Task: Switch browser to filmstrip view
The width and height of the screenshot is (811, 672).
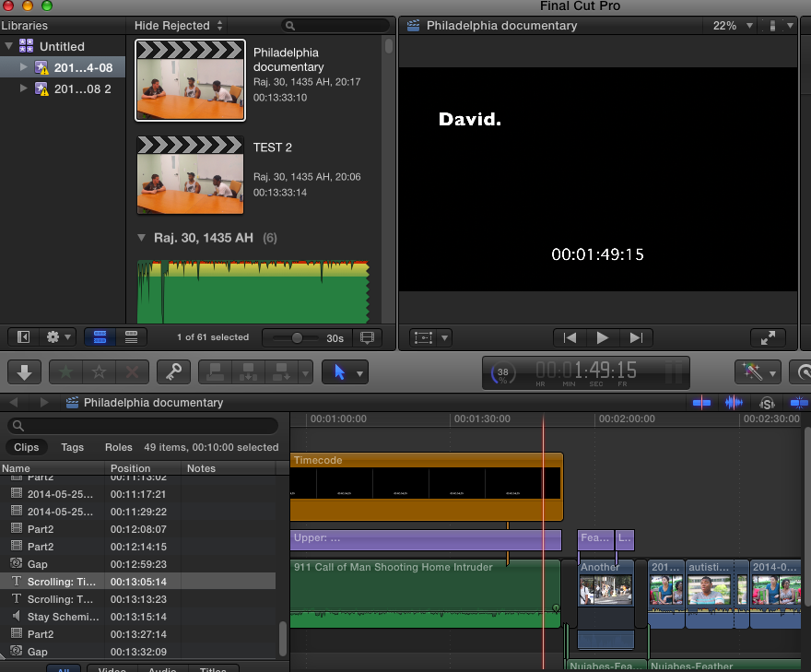Action: [100, 337]
